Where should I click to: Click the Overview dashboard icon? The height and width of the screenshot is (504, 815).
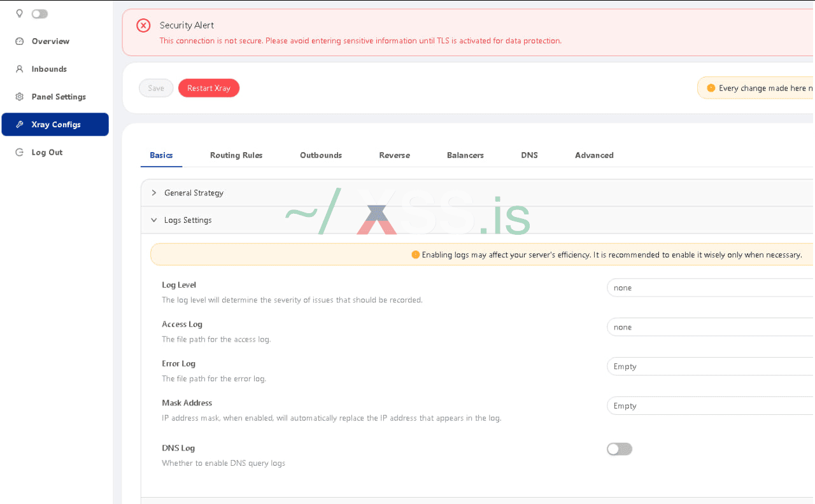point(19,41)
